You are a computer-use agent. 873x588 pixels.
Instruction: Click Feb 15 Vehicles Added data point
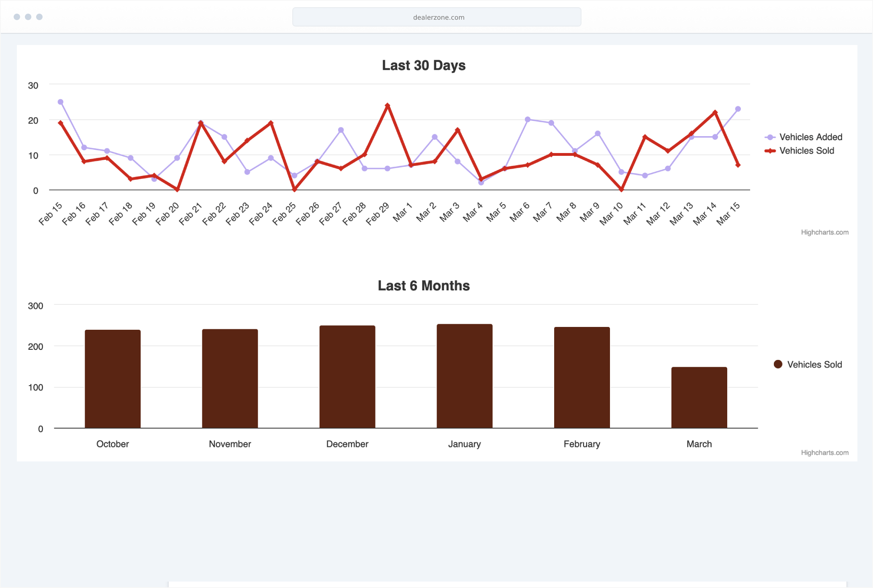[x=61, y=102]
